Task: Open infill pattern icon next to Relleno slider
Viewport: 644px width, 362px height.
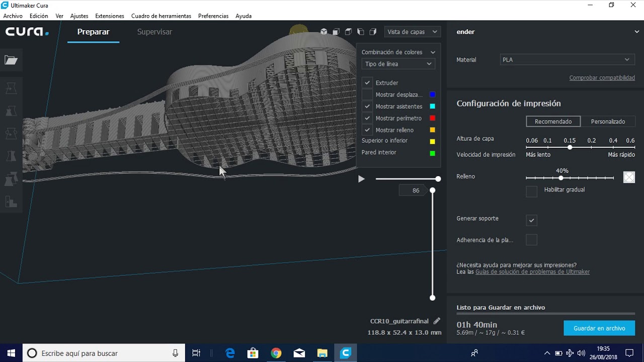Action: point(629,177)
